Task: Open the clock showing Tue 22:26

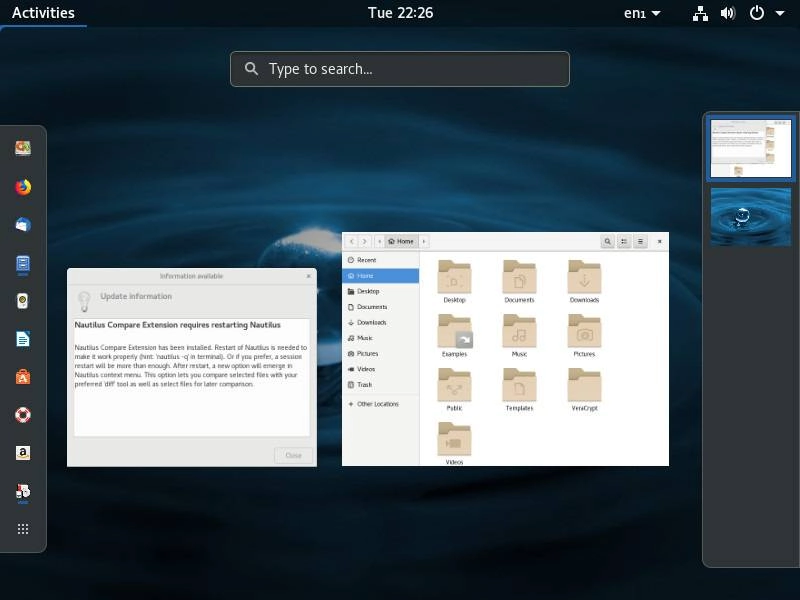Action: coord(401,13)
